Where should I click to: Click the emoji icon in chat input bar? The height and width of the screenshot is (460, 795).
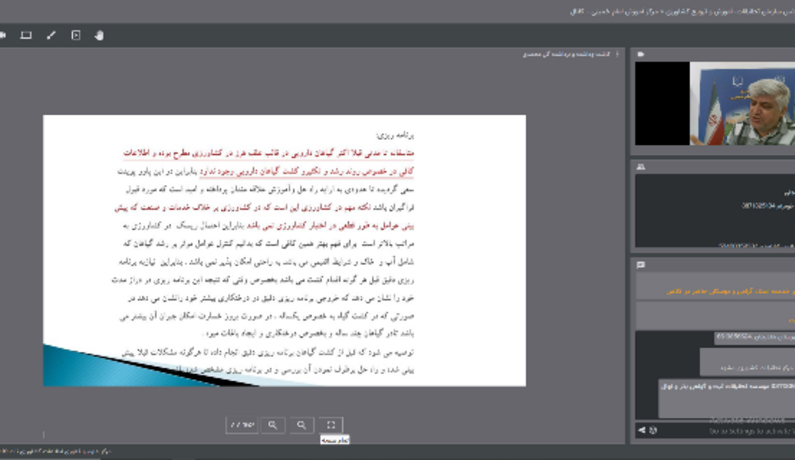(653, 430)
